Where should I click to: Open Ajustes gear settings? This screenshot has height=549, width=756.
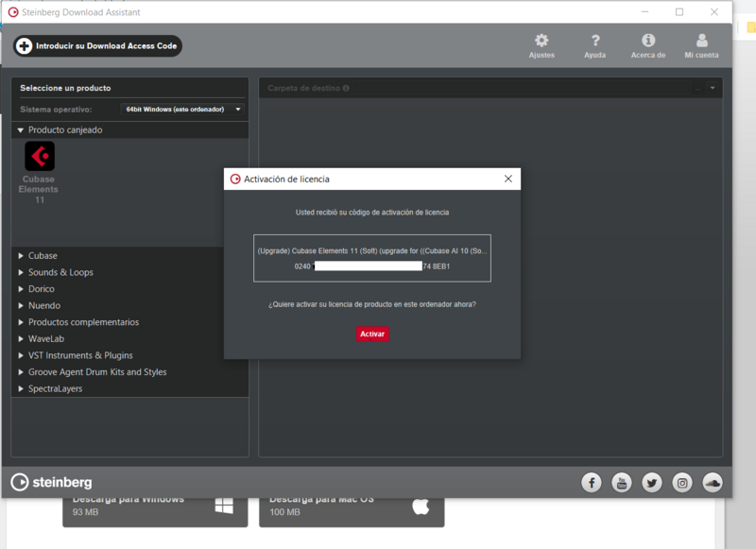coord(541,45)
